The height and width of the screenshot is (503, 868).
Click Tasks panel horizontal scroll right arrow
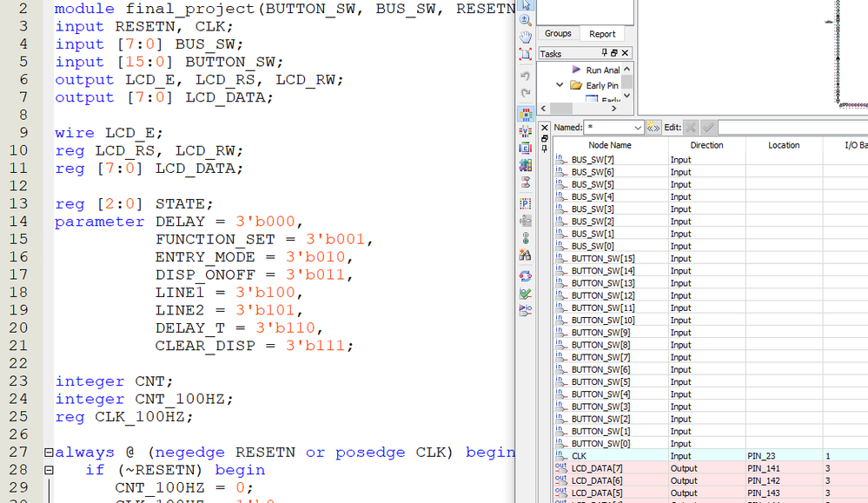[613, 109]
